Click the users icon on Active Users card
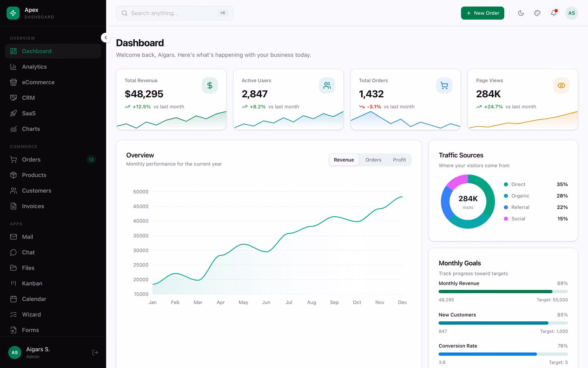This screenshot has width=588, height=368. (327, 85)
